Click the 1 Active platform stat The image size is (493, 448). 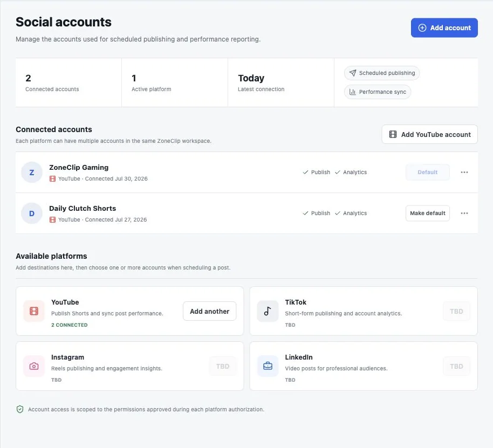pos(175,82)
